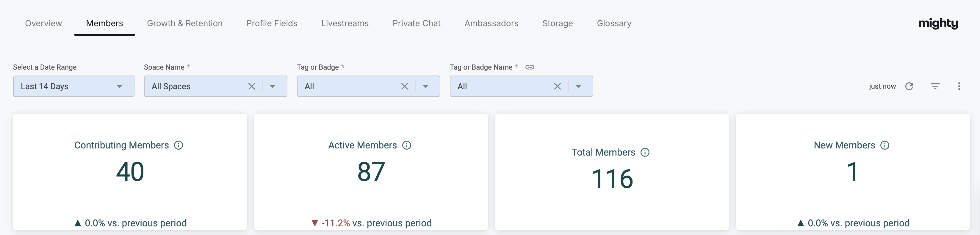Click info icon next to New Members
Image resolution: width=980 pixels, height=235 pixels.
tap(885, 145)
